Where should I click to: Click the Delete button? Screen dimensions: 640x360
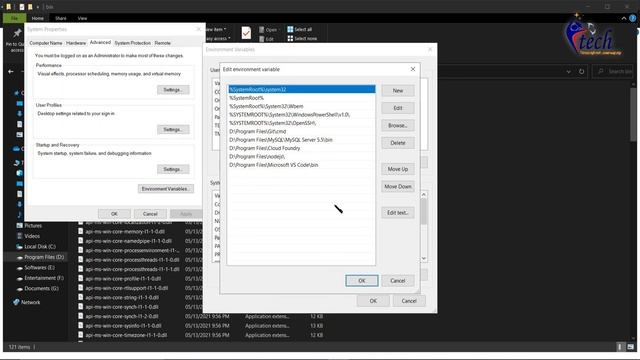tap(398, 143)
